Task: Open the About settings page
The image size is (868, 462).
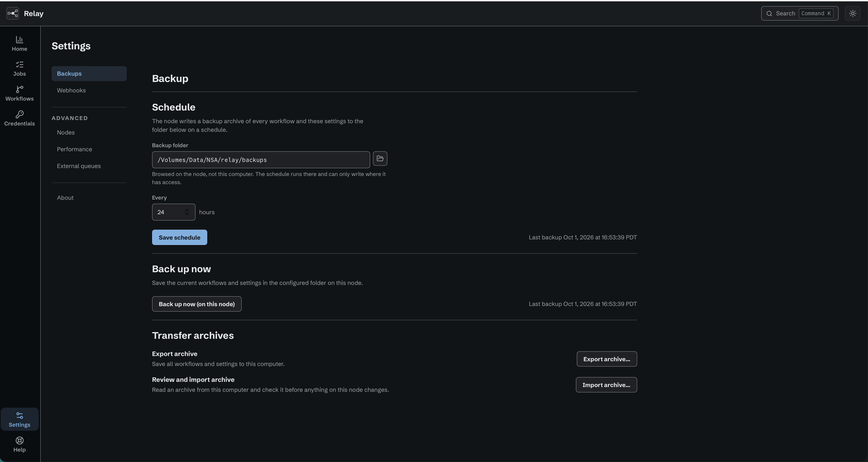Action: [x=89, y=198]
